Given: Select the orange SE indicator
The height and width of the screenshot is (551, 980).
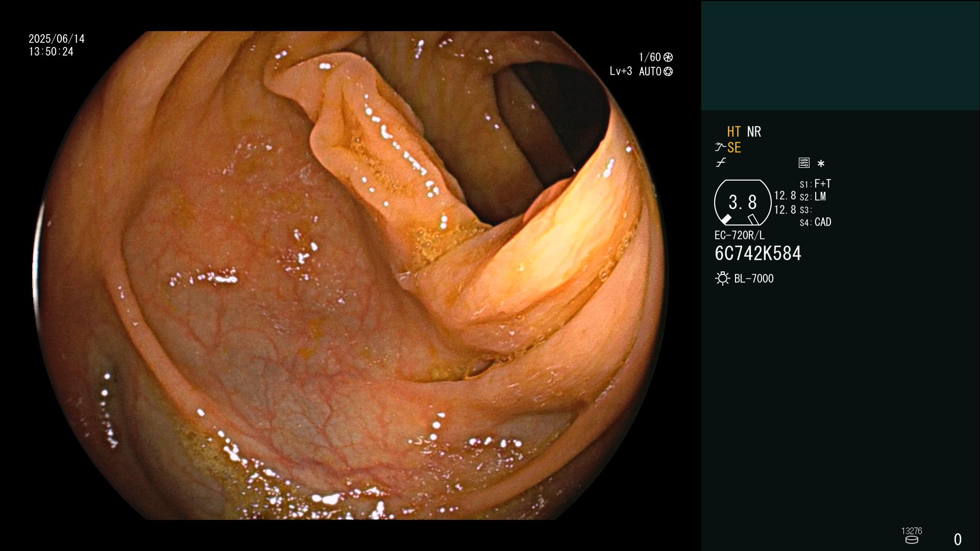Looking at the screenshot, I should coord(734,147).
